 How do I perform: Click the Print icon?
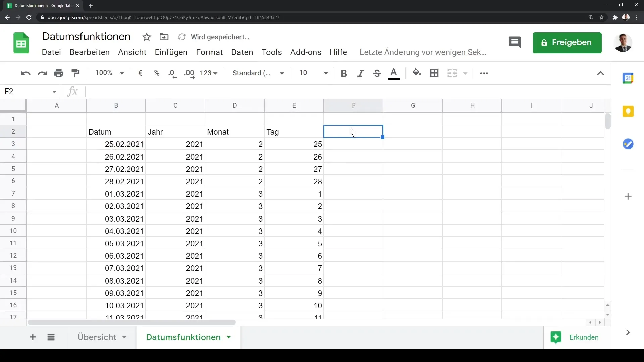click(59, 73)
